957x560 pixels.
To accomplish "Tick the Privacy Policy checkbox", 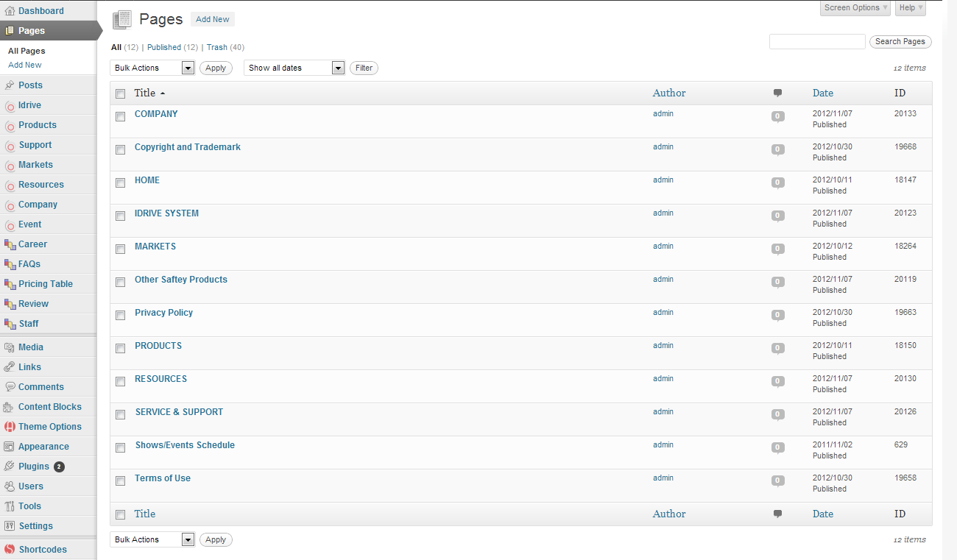I will tap(120, 315).
